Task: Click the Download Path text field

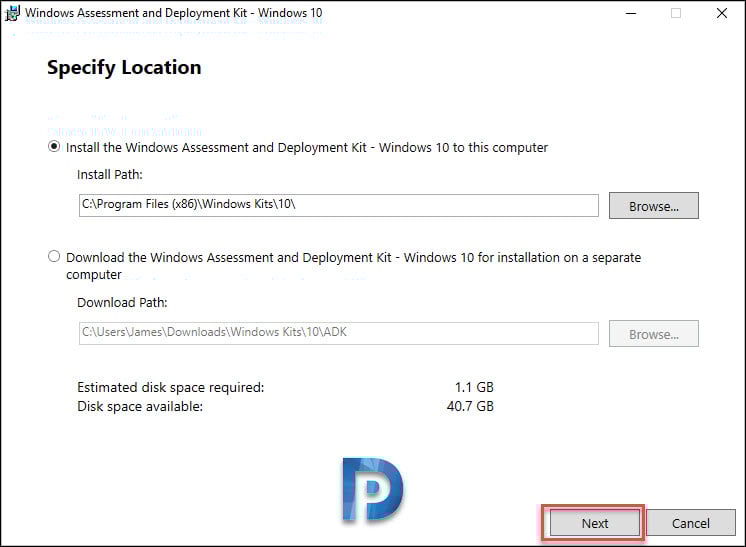Action: (339, 333)
